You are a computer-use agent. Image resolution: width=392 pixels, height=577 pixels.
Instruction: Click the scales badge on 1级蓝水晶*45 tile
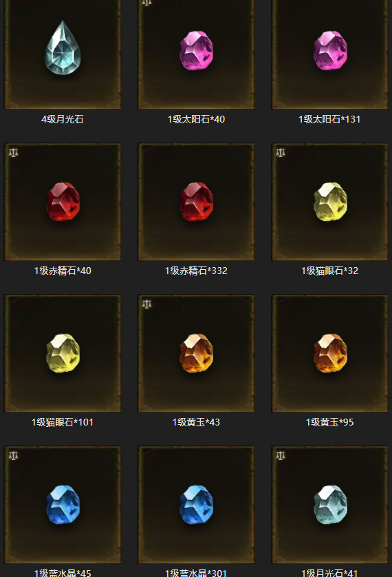[13, 456]
